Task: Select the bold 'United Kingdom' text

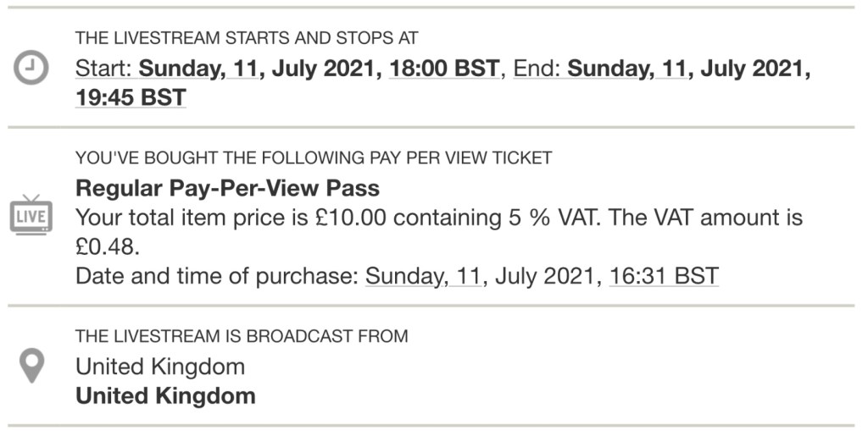Action: coord(165,395)
